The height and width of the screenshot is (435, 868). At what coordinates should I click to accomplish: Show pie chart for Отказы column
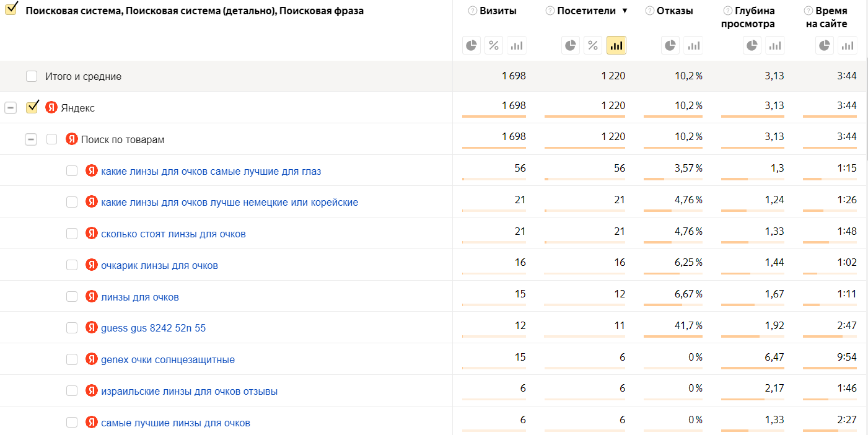pos(670,45)
